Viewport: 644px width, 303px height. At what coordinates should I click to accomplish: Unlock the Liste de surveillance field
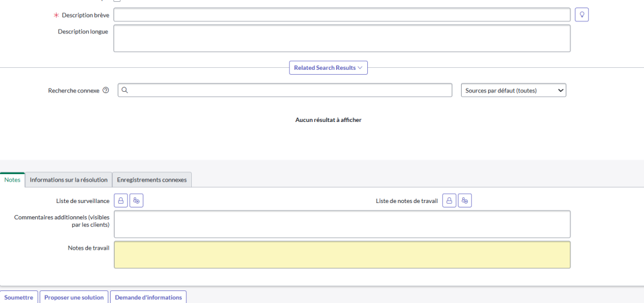(x=121, y=201)
